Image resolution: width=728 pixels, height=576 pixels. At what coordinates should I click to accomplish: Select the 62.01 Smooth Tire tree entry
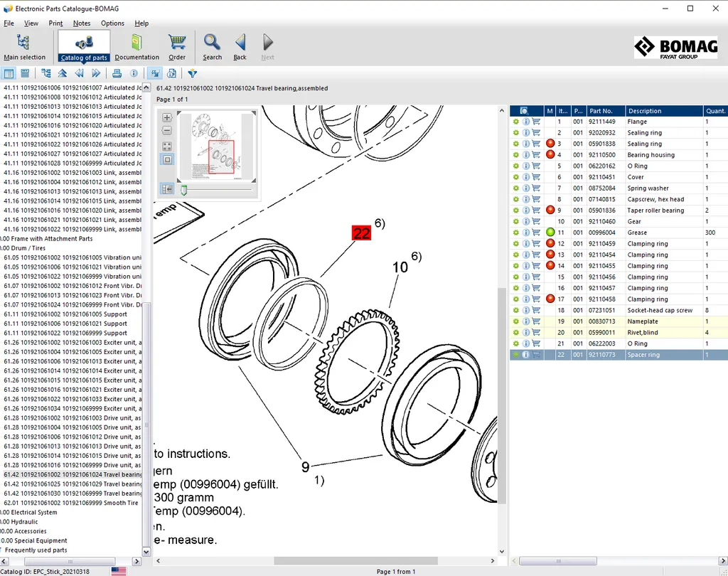[71, 503]
